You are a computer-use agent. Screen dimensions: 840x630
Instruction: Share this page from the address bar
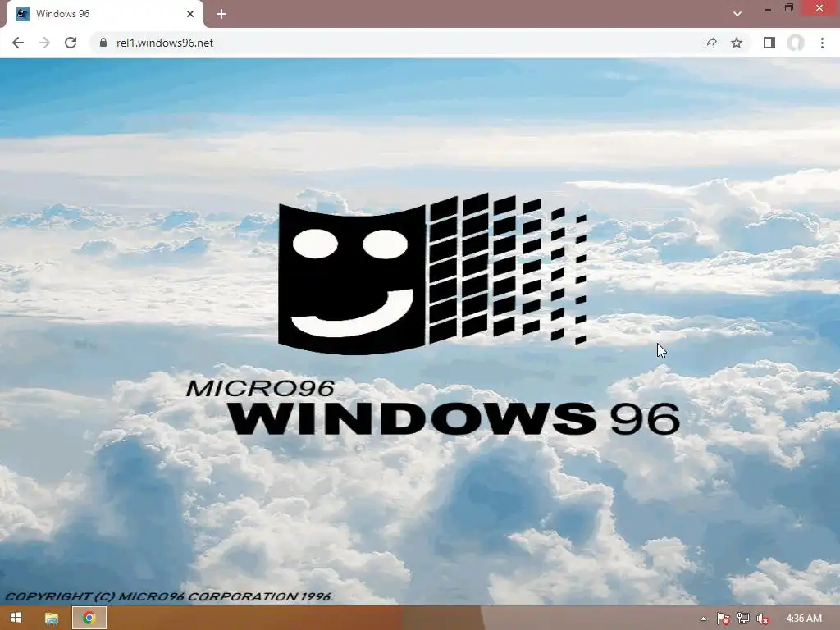click(710, 43)
